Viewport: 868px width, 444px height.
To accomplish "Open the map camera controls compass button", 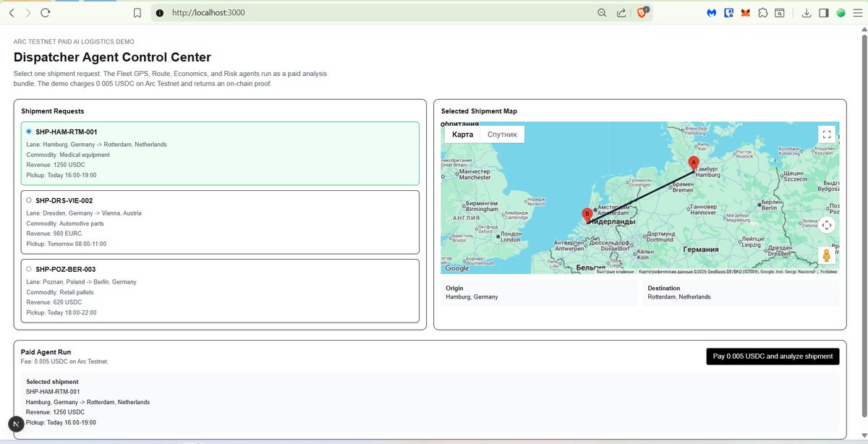I will 827,225.
